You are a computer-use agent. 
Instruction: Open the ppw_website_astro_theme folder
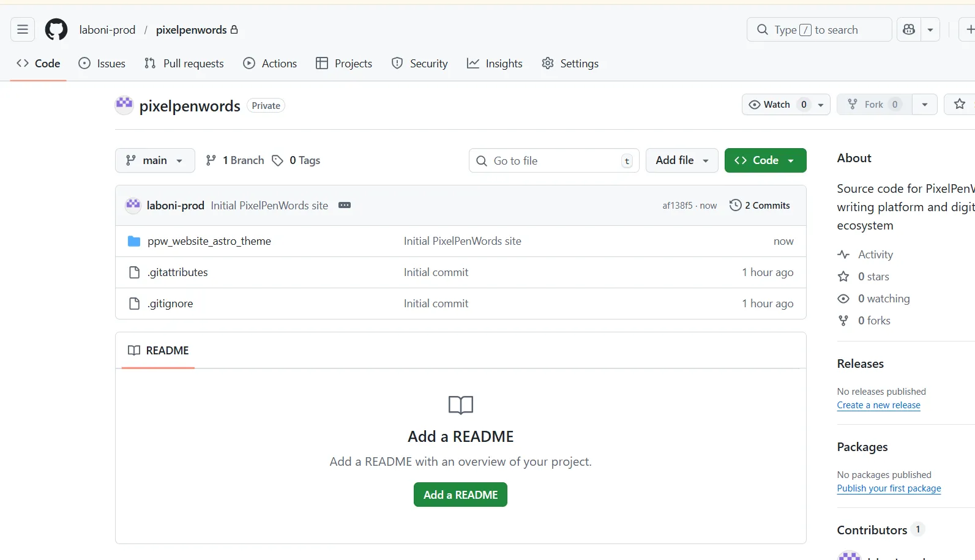(x=209, y=241)
